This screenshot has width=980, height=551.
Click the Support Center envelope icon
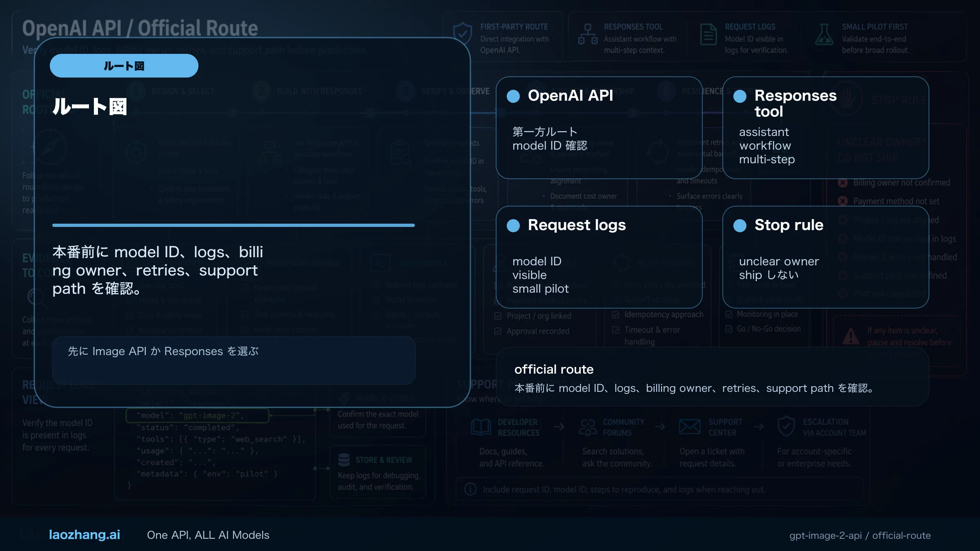click(690, 427)
